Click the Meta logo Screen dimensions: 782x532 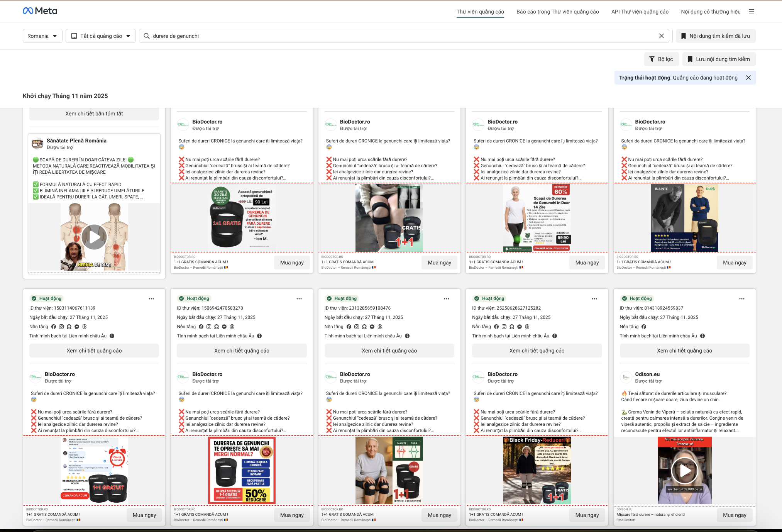pyautogui.click(x=40, y=11)
